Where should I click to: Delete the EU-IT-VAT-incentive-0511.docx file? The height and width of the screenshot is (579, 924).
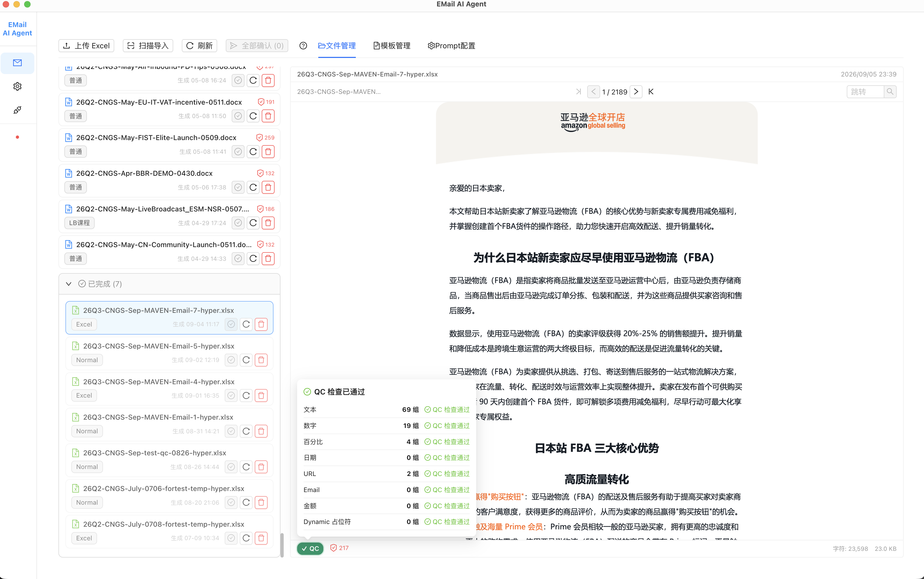click(268, 116)
